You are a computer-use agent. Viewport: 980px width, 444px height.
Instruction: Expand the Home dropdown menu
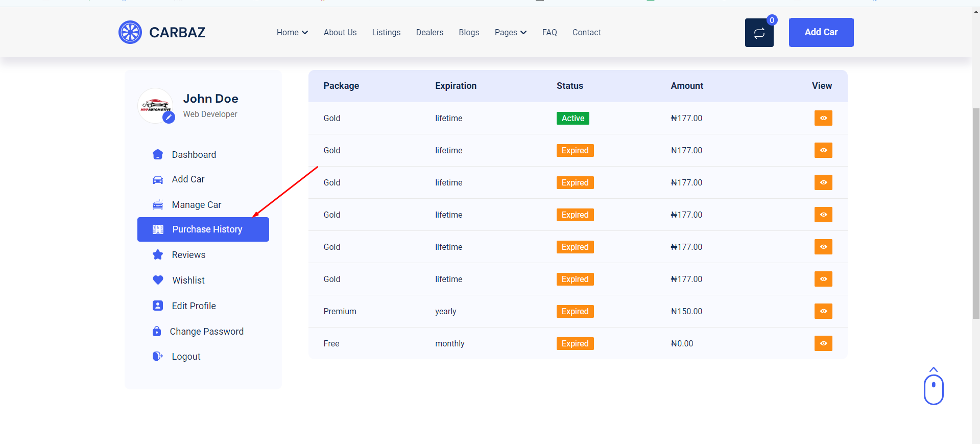[x=292, y=33]
